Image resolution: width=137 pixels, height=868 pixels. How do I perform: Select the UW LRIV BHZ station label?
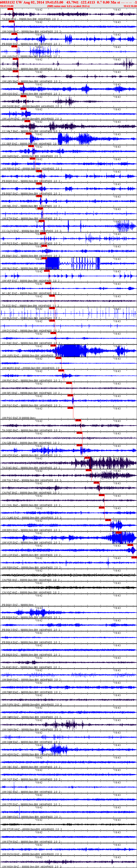[31, 81]
